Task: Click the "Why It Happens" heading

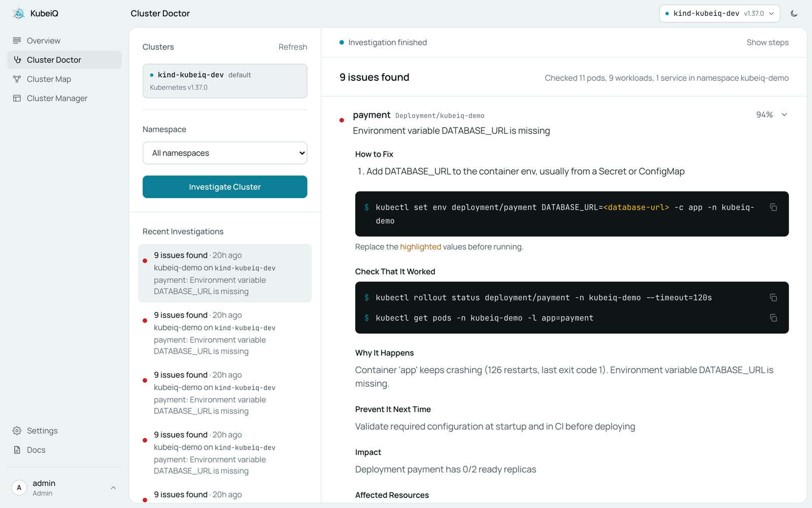Action: 384,353
